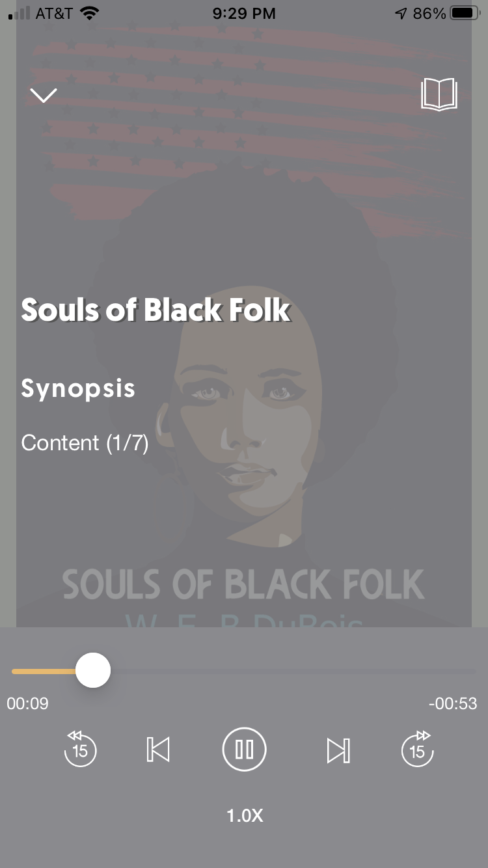488x868 pixels.
Task: Tap the 9:29 PM clock
Action: point(244,13)
